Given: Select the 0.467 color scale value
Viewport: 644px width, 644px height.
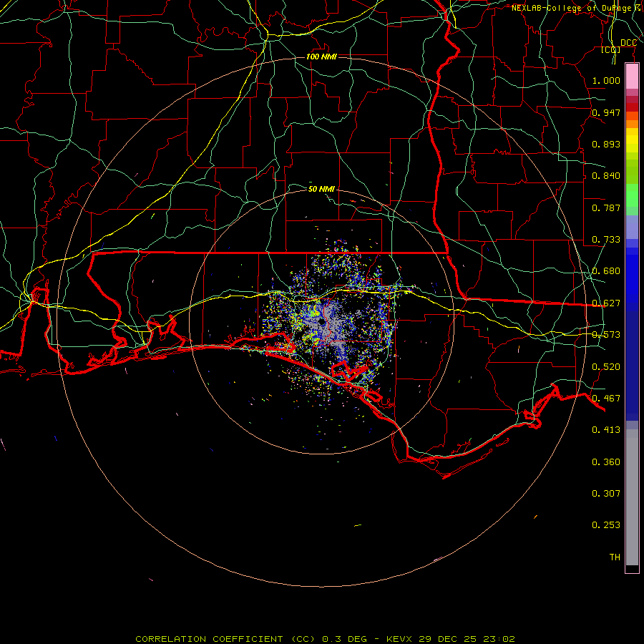Looking at the screenshot, I should point(606,399).
